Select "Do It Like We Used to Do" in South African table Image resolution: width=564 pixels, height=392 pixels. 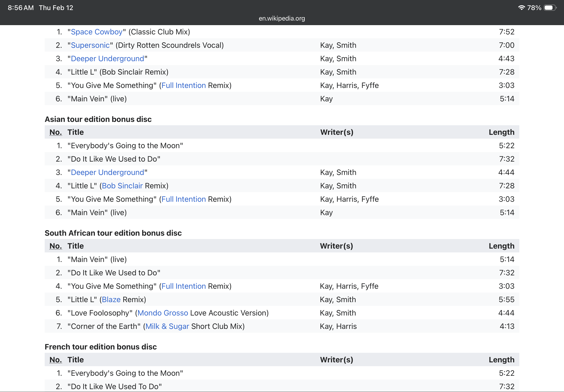tap(114, 273)
